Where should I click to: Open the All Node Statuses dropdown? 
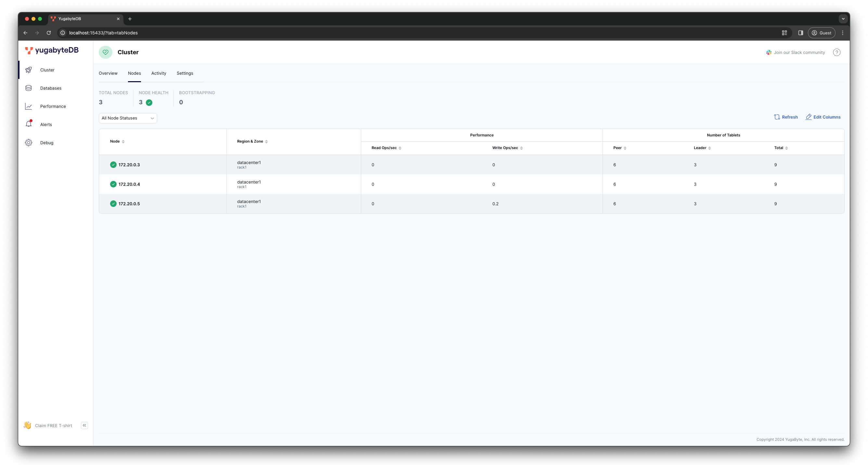tap(127, 118)
